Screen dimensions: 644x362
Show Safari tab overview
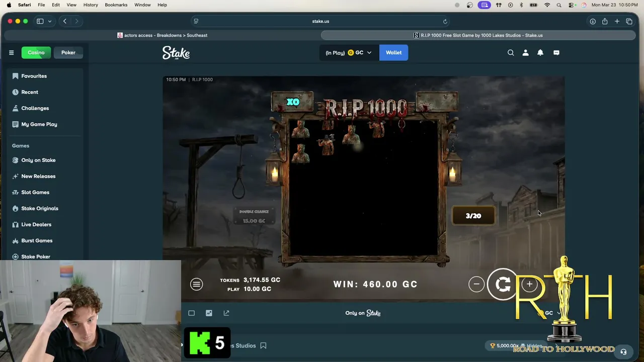(x=629, y=21)
